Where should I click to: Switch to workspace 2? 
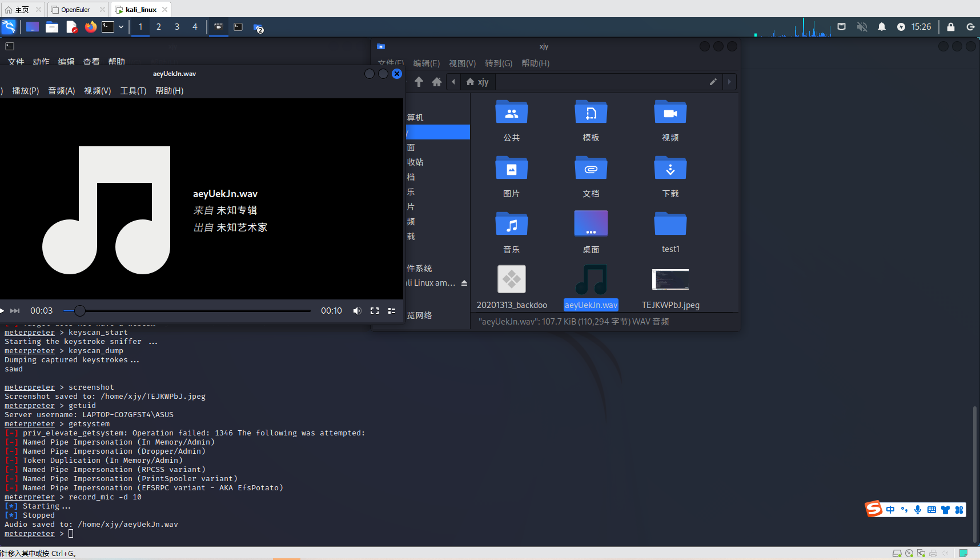pos(159,27)
